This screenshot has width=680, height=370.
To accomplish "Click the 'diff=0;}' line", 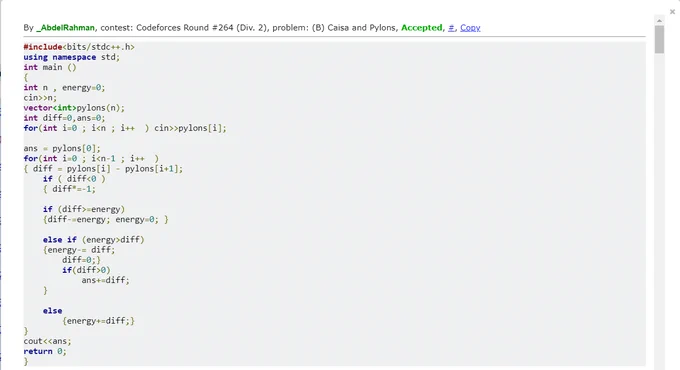I will 81,260.
